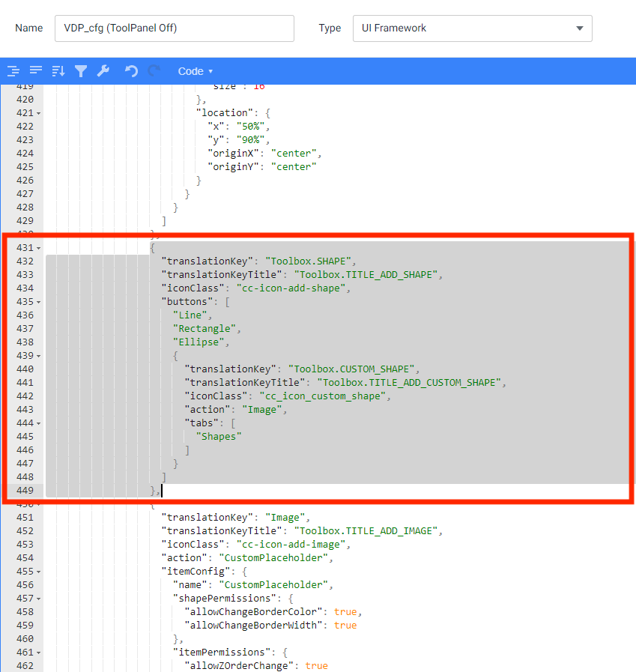
Task: Click the "location" key
Action: pos(225,113)
